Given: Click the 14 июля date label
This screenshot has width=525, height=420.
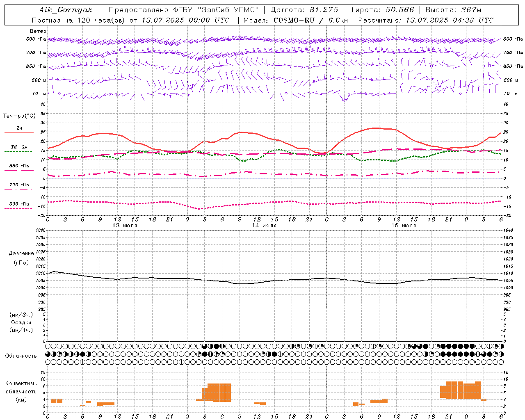Looking at the screenshot, I should point(264,226).
